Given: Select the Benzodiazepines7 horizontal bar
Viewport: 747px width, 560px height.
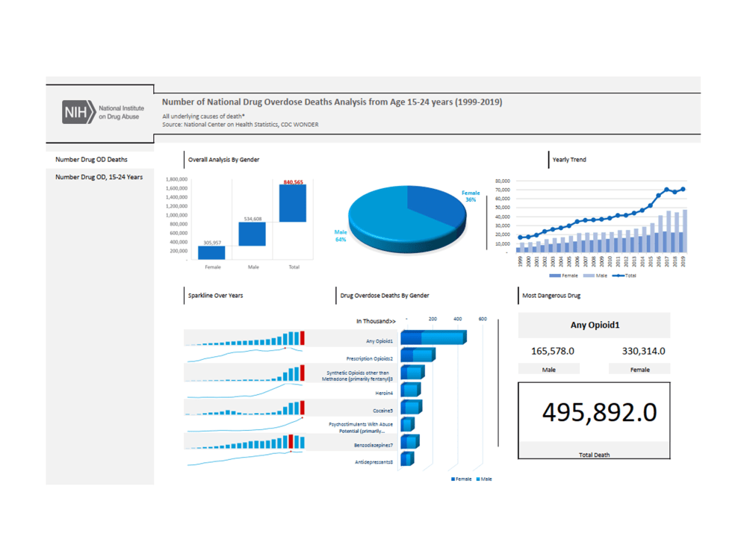Looking at the screenshot, I should tap(409, 441).
